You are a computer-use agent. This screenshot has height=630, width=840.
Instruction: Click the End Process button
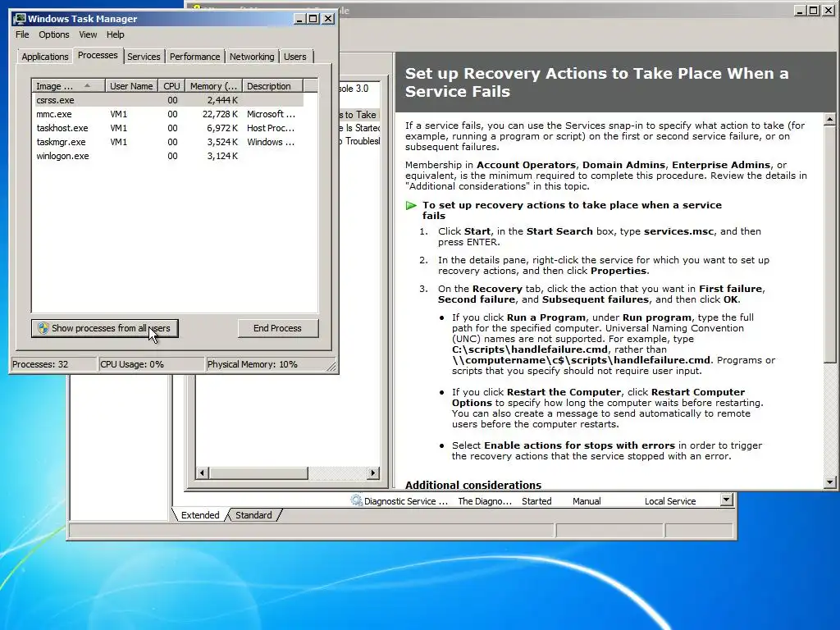[x=277, y=328]
